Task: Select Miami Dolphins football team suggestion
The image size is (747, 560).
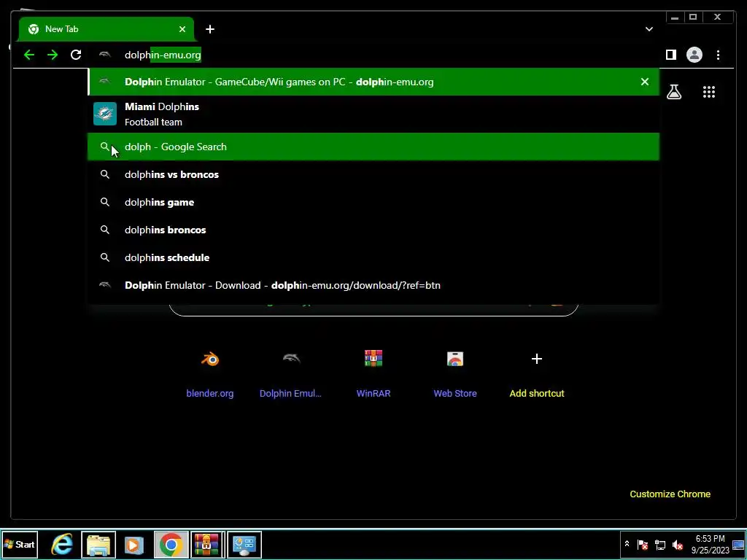Action: point(373,114)
